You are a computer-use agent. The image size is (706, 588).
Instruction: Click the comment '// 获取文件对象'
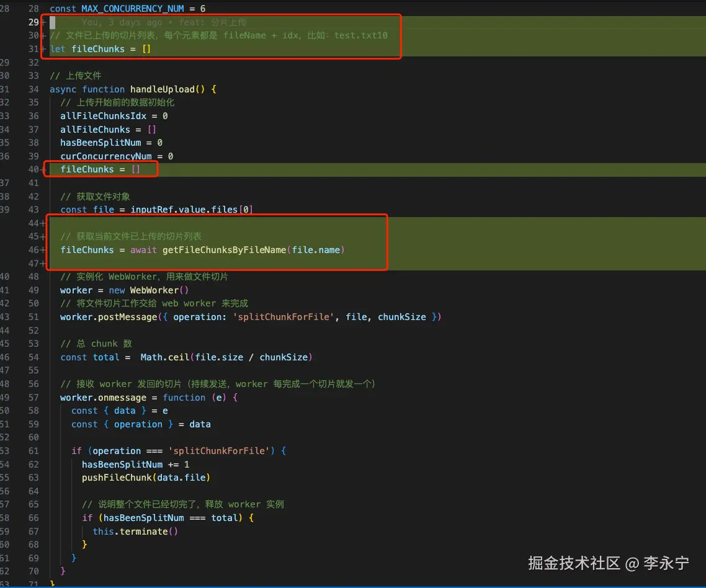(95, 196)
